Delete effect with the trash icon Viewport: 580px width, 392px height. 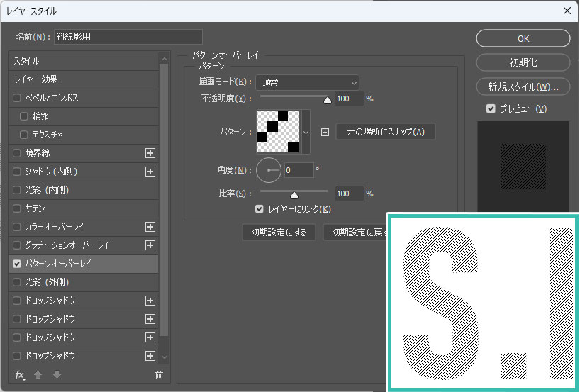[x=159, y=375]
